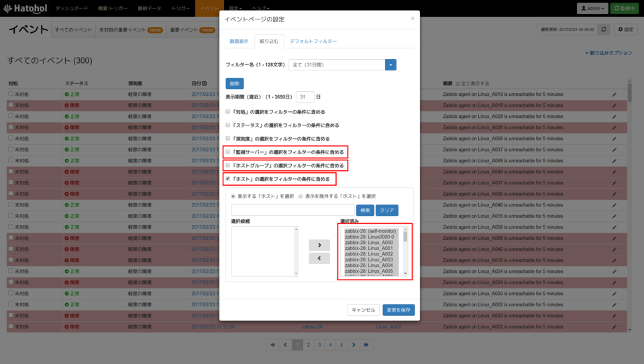Click the Hatohol logo
This screenshot has width=644, height=364.
(x=24, y=8)
